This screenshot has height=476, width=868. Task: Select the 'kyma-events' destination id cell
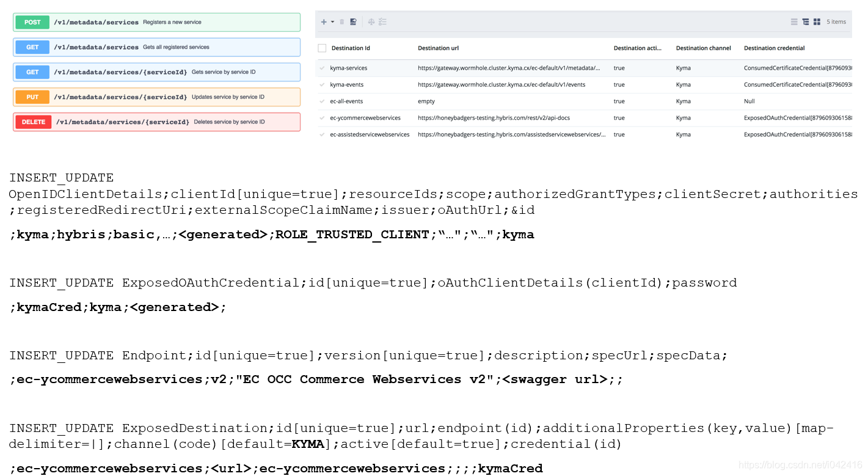pos(347,84)
